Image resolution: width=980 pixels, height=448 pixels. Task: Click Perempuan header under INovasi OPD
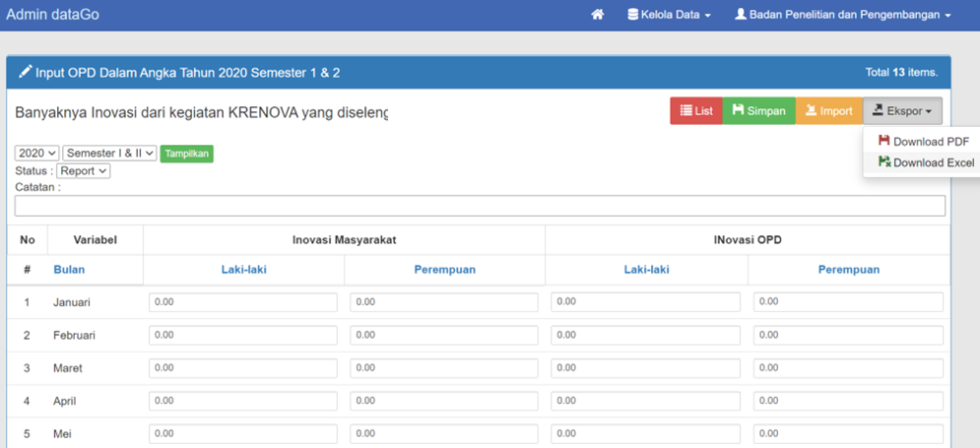click(x=848, y=269)
